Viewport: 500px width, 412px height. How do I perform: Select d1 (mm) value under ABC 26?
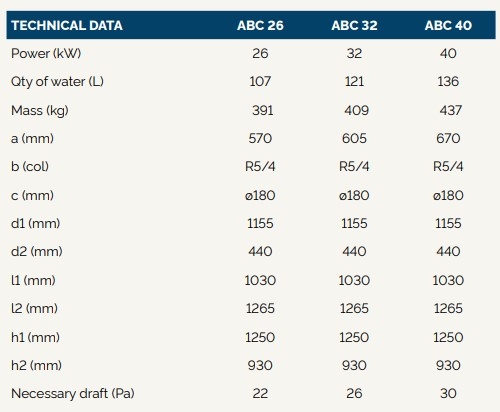click(260, 223)
